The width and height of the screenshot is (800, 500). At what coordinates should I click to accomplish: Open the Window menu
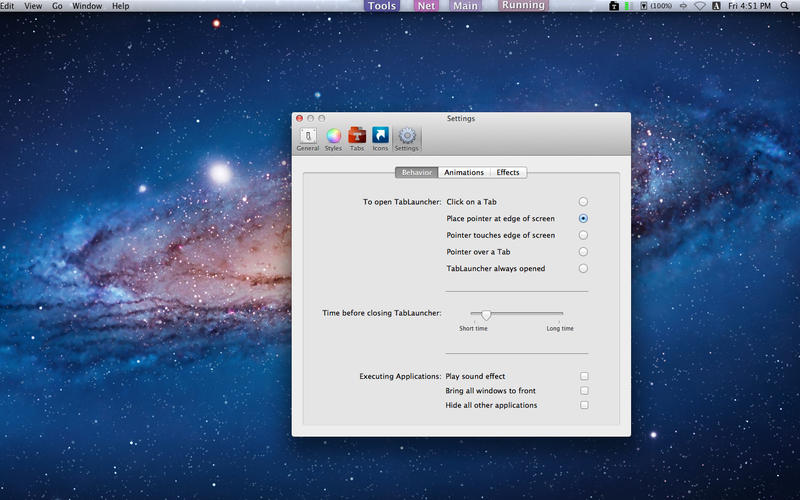(x=87, y=6)
